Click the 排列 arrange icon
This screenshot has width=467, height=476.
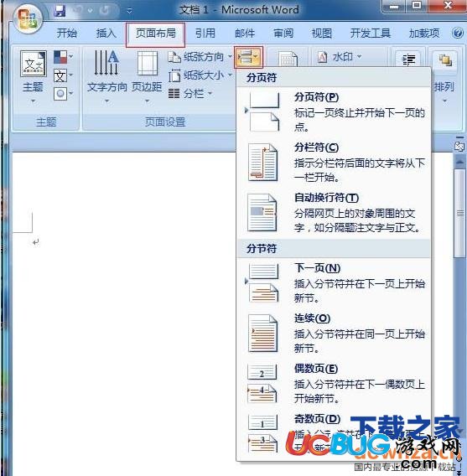click(445, 60)
